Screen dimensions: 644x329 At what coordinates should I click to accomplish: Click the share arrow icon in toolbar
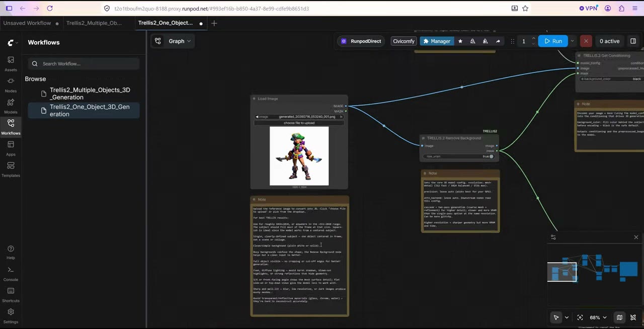click(498, 41)
